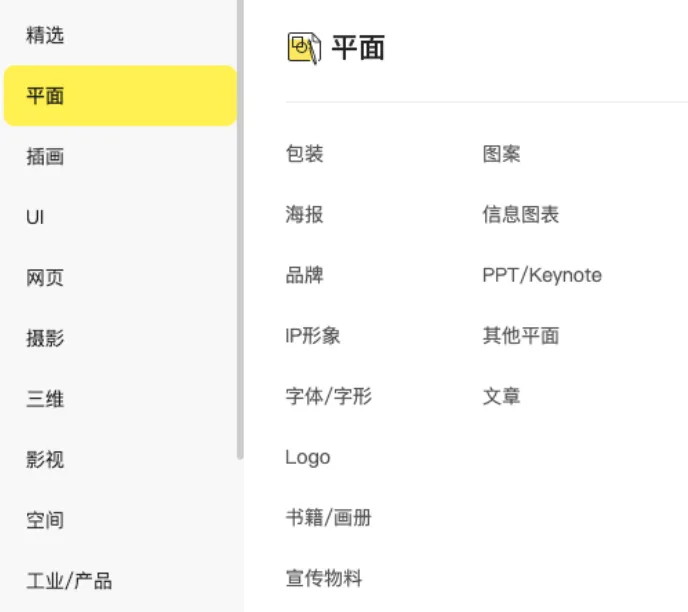Open the 工业/产品 category
688x612 pixels.
[69, 581]
